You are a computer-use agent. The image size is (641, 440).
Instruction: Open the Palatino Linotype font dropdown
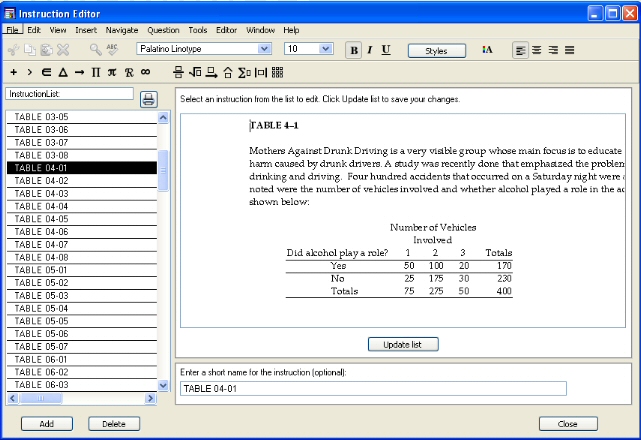[x=264, y=49]
